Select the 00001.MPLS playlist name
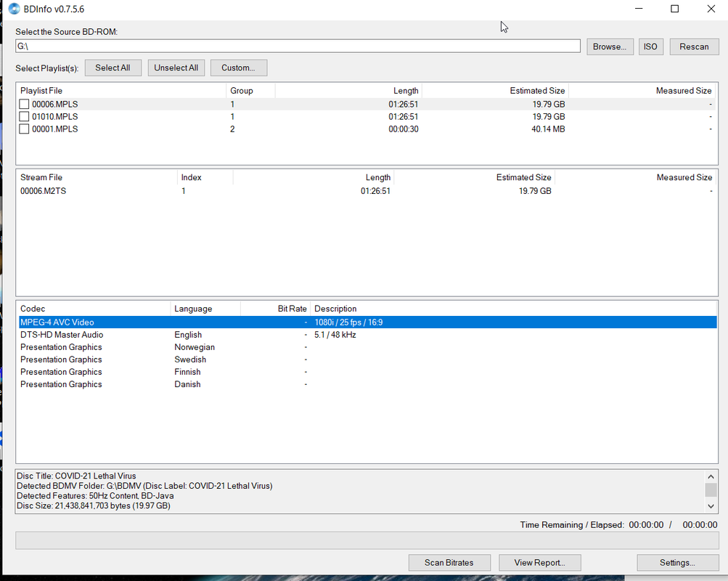The image size is (728, 581). pyautogui.click(x=54, y=129)
